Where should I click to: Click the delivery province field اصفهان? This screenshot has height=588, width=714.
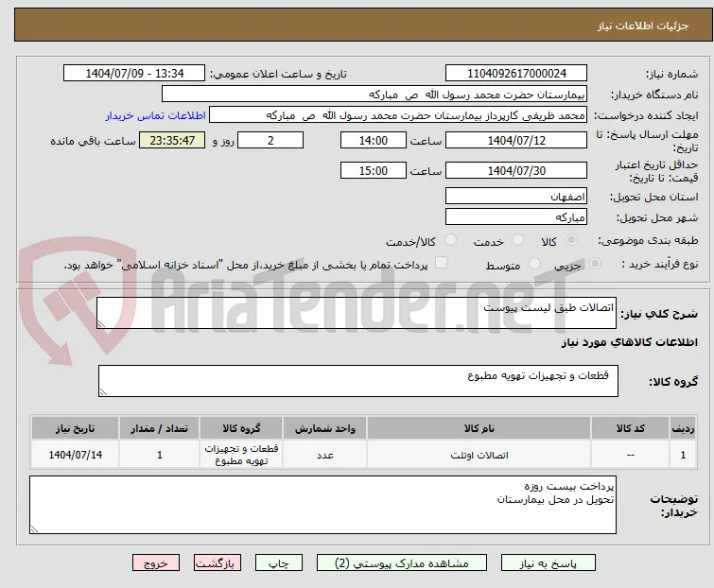(516, 196)
